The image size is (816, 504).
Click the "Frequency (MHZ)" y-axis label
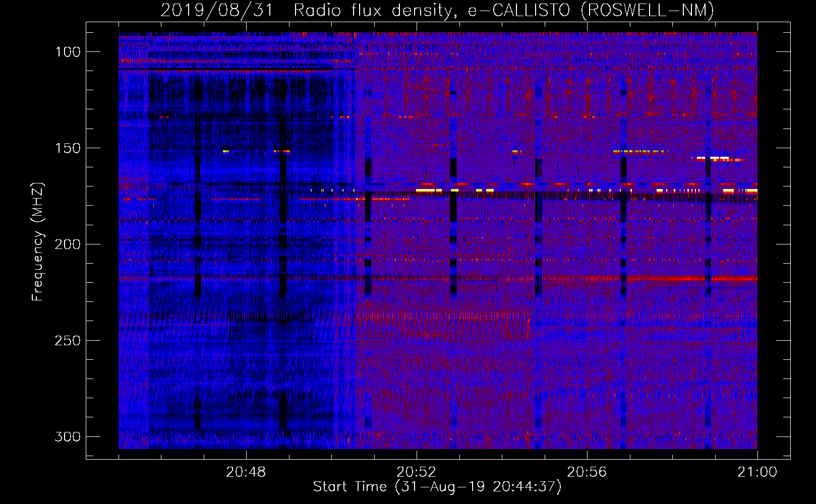tap(38, 241)
